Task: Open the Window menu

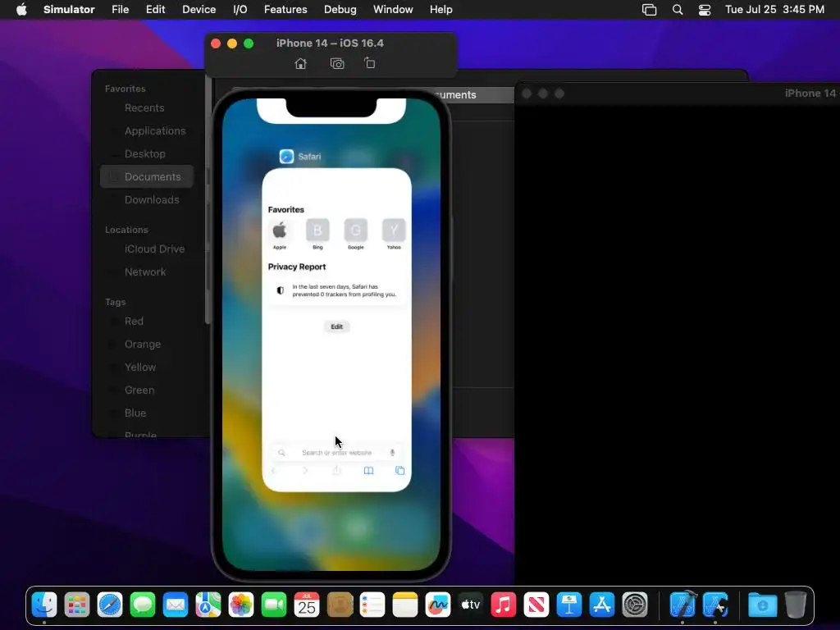Action: (393, 10)
